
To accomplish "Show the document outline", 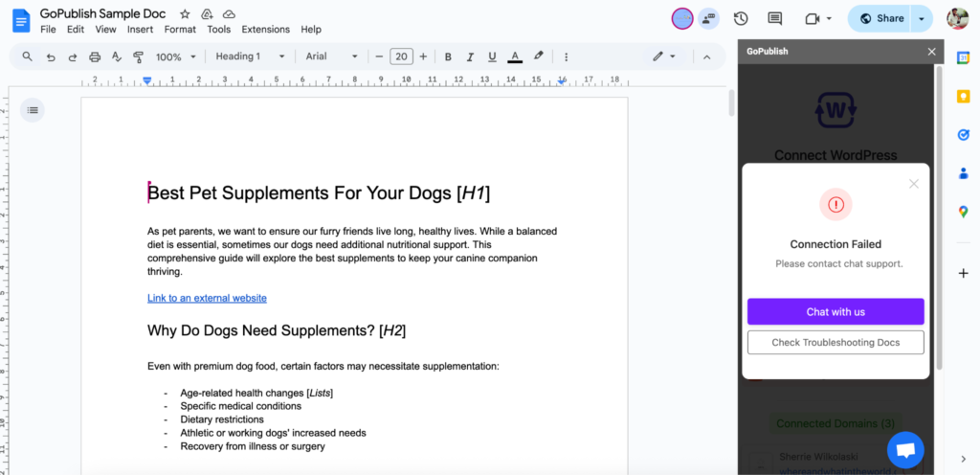I will (x=33, y=110).
